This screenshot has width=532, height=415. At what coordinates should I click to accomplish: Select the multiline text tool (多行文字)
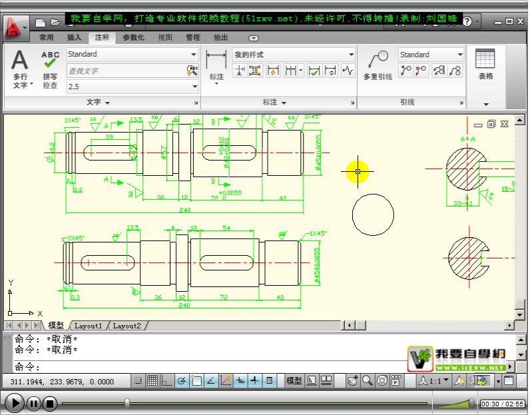[21, 69]
